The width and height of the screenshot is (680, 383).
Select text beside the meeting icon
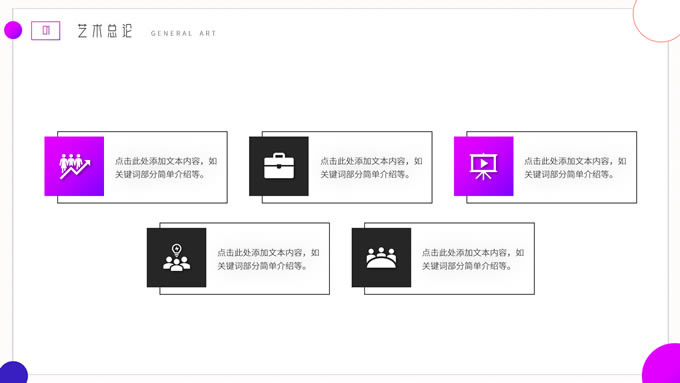click(x=473, y=259)
